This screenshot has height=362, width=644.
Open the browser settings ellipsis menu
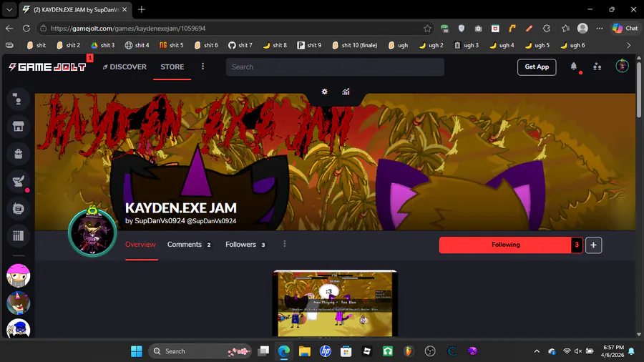click(x=600, y=29)
